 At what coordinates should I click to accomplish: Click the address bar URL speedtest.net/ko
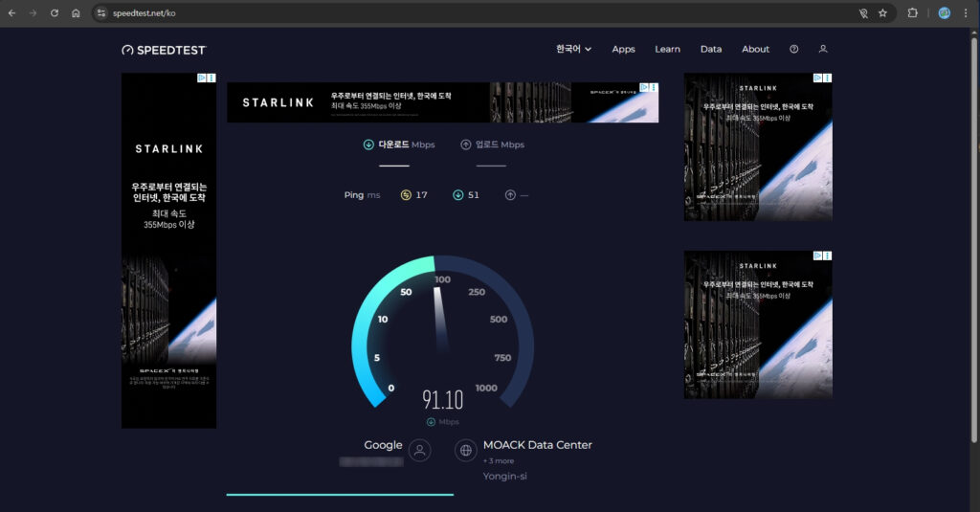[x=144, y=13]
